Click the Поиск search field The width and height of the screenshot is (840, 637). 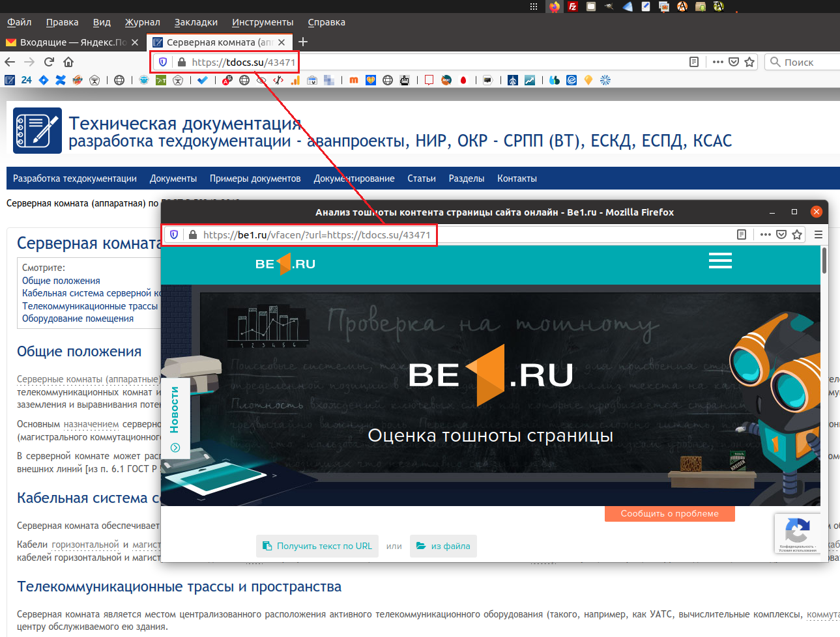pyautogui.click(x=803, y=62)
